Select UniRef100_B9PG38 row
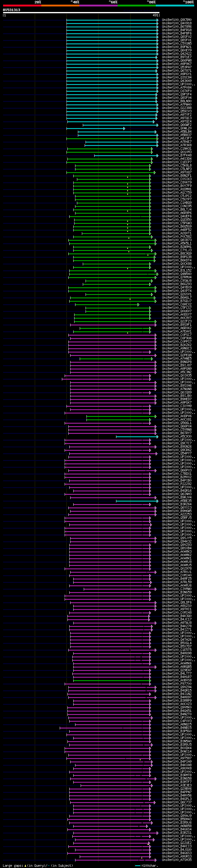 pyautogui.click(x=176, y=257)
